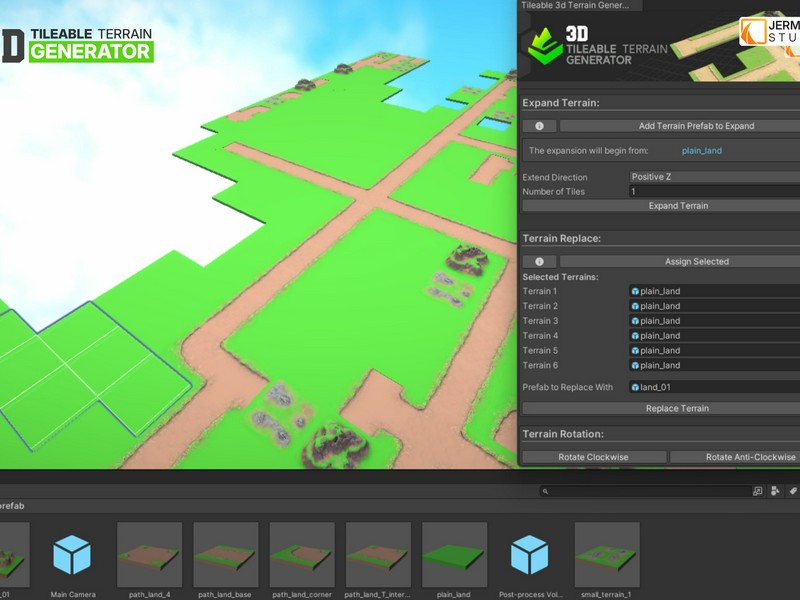Select the path_land_T_inter prefab thumbnail
The height and width of the screenshot is (600, 800).
coord(378,555)
